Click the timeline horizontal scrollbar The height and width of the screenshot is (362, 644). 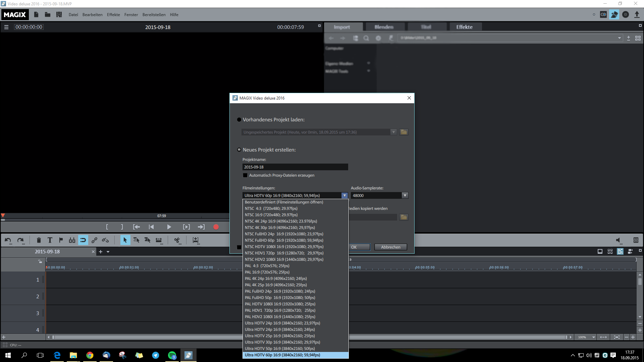[310, 337]
